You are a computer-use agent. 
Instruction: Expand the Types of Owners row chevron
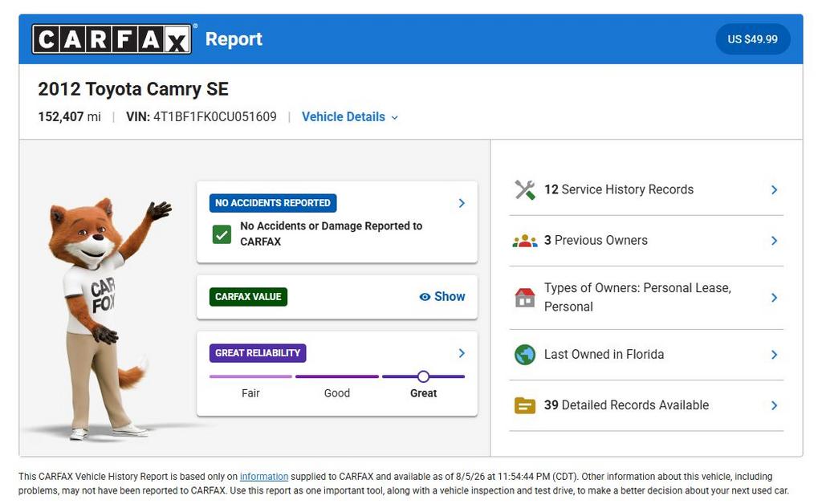click(774, 298)
